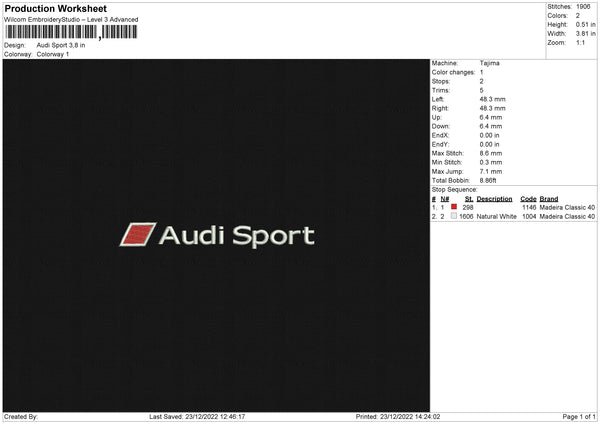Click the 'Colorway 1' value
This screenshot has width=600, height=424.
click(53, 54)
